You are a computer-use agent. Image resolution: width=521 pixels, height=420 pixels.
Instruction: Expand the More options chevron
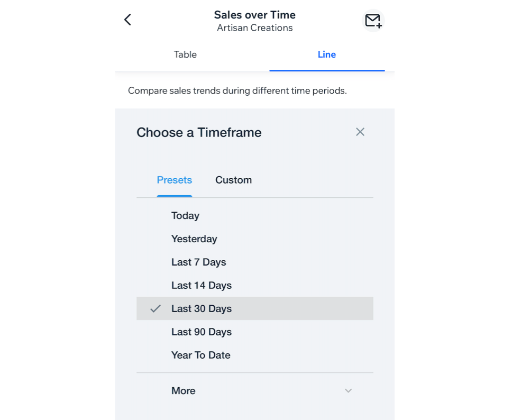pyautogui.click(x=348, y=391)
